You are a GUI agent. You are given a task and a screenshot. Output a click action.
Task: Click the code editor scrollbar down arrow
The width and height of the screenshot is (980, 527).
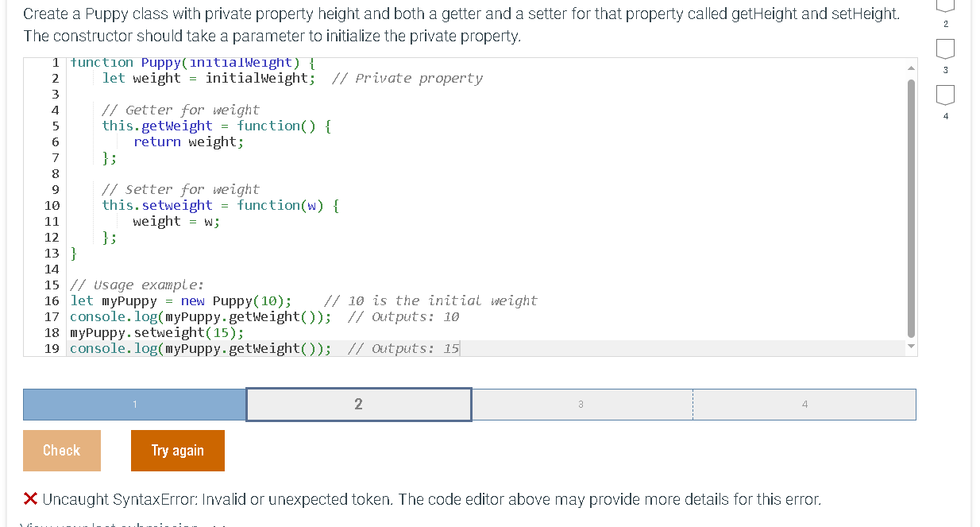pyautogui.click(x=910, y=346)
